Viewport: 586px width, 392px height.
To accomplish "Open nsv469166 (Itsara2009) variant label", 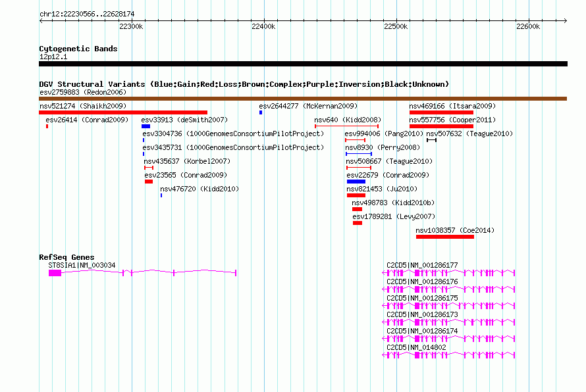I will (452, 106).
